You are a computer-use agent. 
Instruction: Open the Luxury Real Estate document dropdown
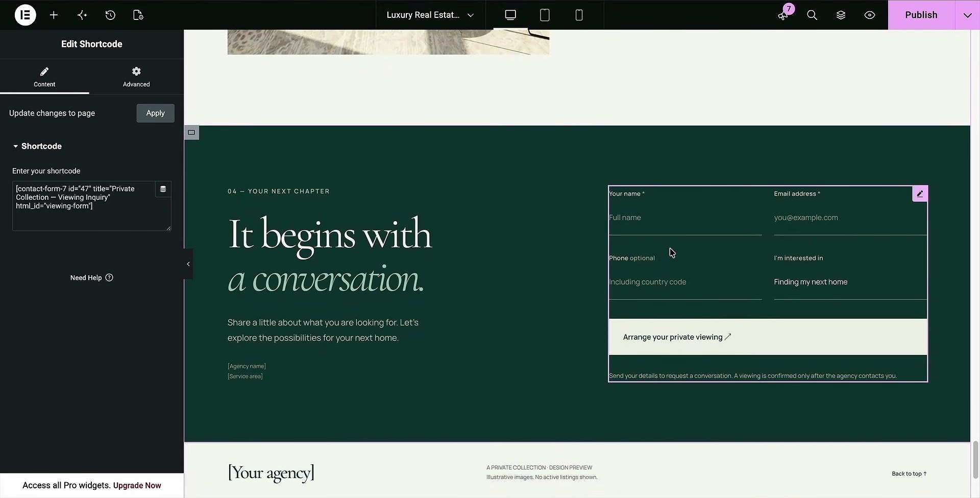pos(430,15)
